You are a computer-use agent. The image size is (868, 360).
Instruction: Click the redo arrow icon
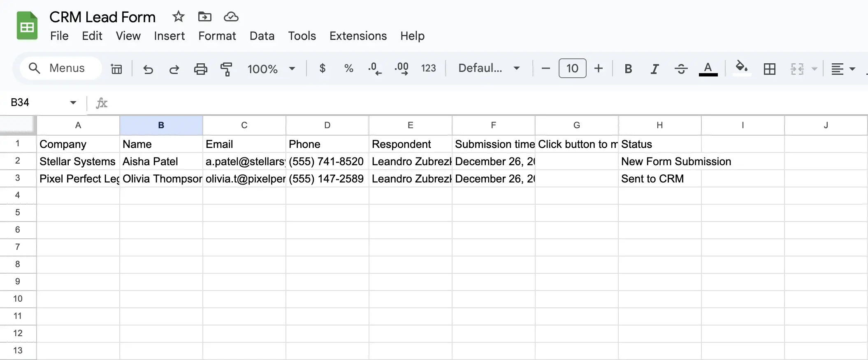click(174, 69)
